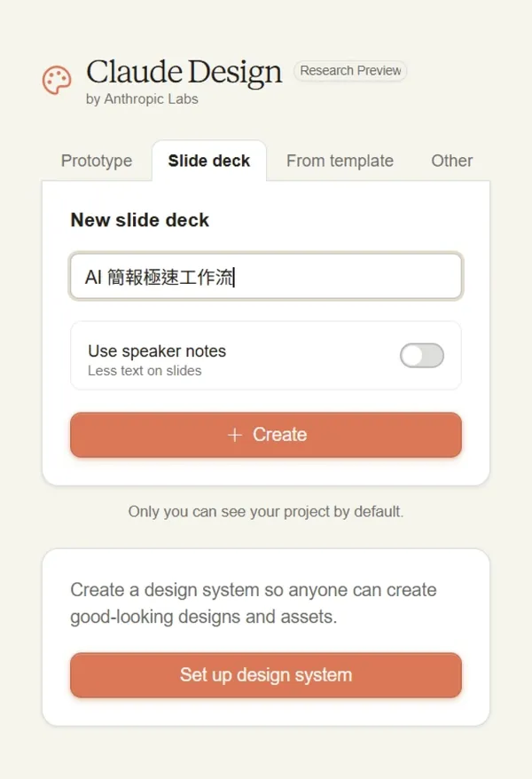Click the Create button

pyautogui.click(x=266, y=435)
